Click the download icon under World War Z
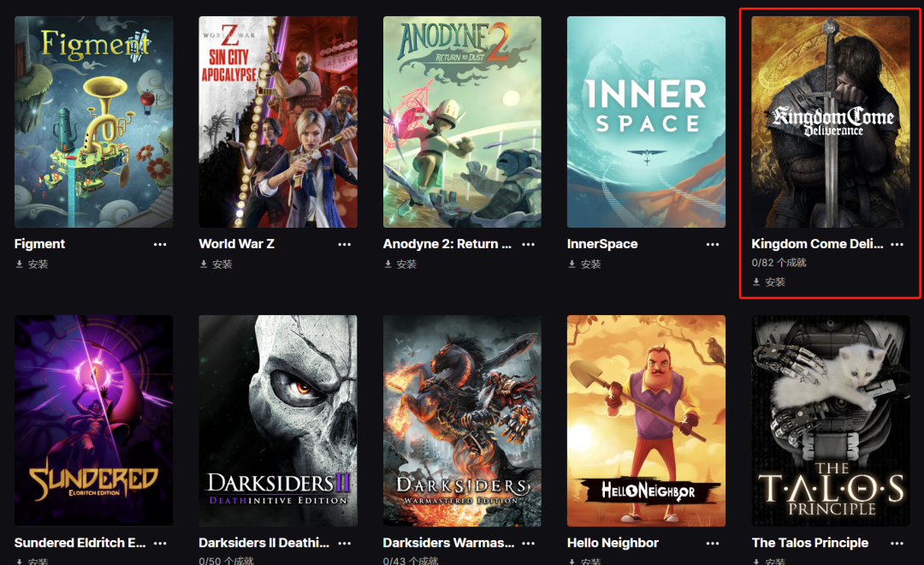Image resolution: width=924 pixels, height=565 pixels. [204, 265]
